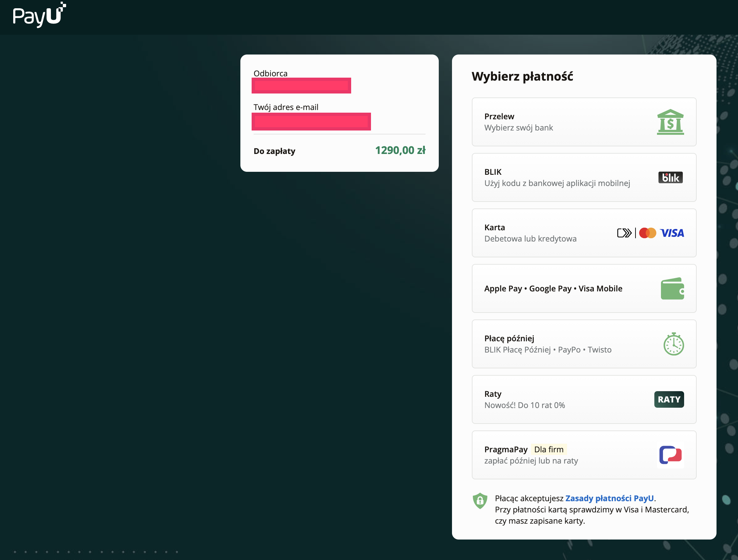Click the Wybierz swój bank subtitle

pyautogui.click(x=519, y=128)
